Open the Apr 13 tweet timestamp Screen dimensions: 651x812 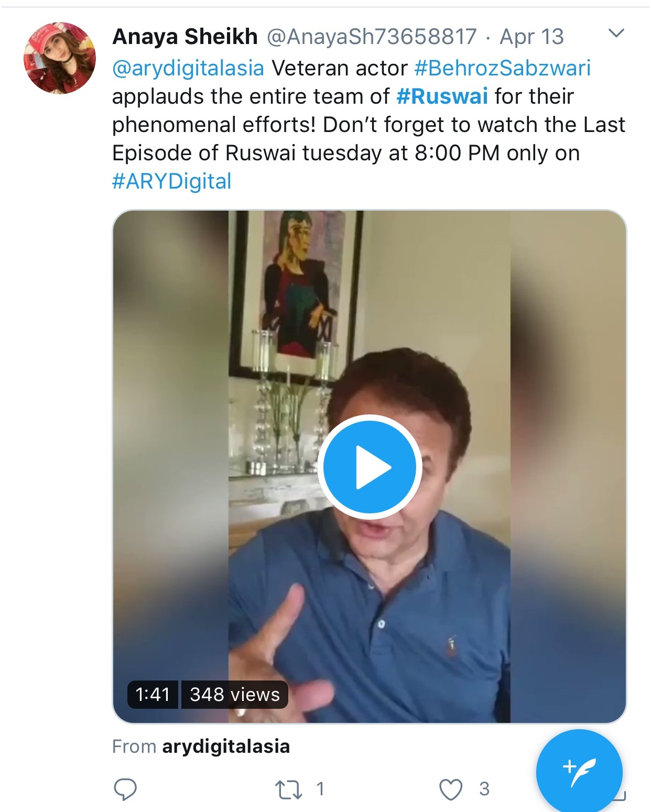[531, 37]
